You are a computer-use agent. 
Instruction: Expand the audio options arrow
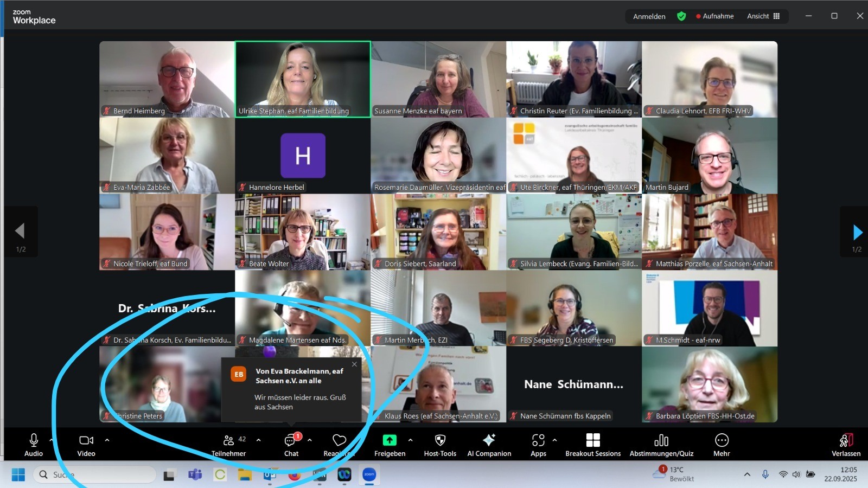pyautogui.click(x=52, y=440)
